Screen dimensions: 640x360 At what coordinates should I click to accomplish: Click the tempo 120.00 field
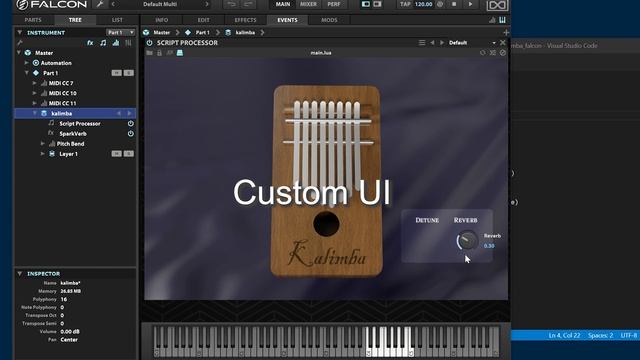point(423,4)
